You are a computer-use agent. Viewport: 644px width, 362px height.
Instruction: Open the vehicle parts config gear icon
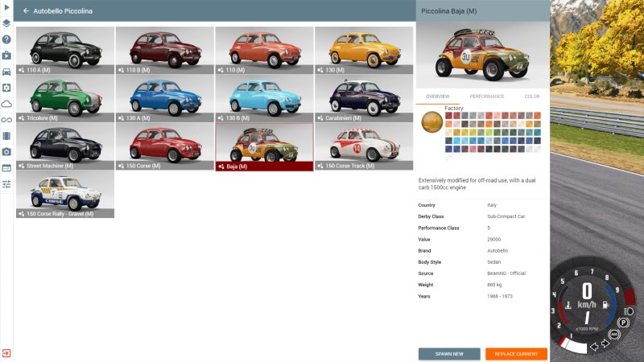(6, 88)
